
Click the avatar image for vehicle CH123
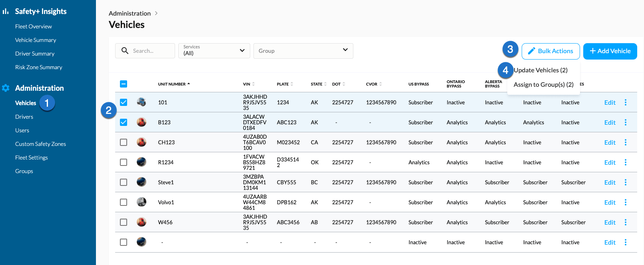coord(142,142)
